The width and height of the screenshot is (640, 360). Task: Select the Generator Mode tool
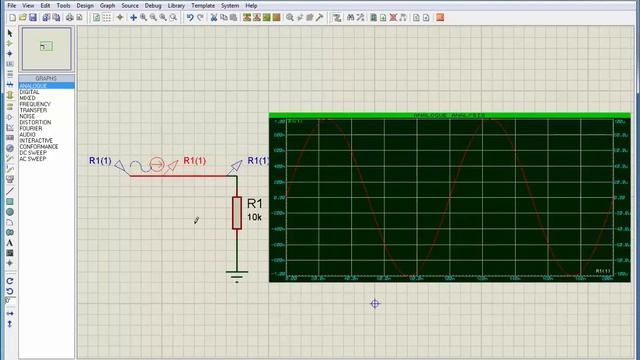[x=10, y=148]
